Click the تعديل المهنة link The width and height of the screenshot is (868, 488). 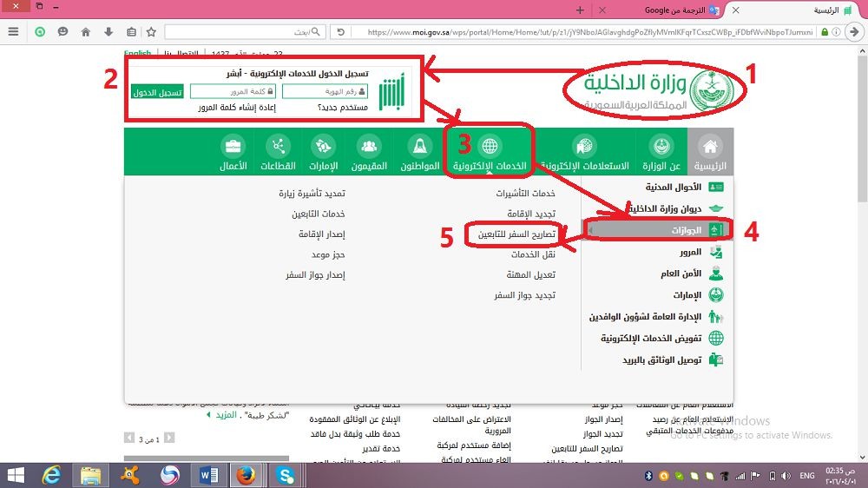530,274
